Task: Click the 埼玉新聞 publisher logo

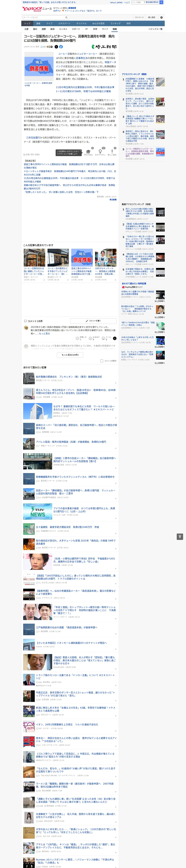Action: 104,47
